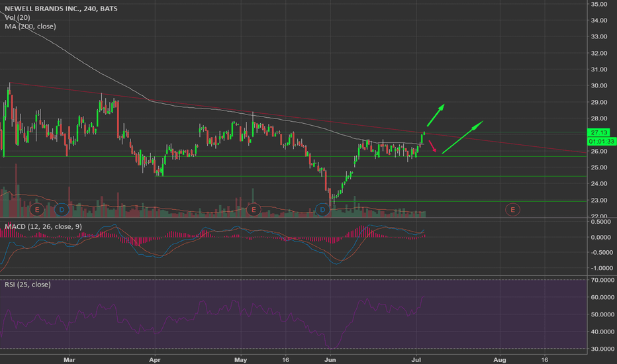
Task: Click the Apr label on the time axis
Action: (x=155, y=359)
